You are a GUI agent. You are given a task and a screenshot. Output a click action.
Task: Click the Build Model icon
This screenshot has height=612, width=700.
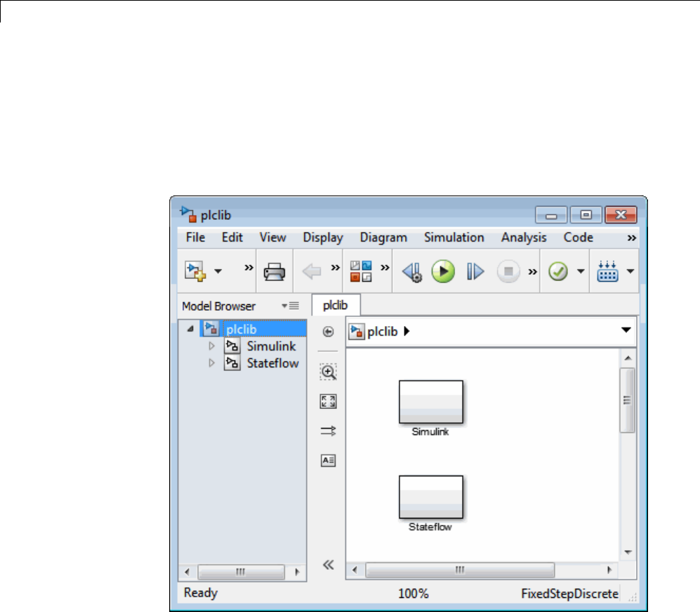click(607, 271)
